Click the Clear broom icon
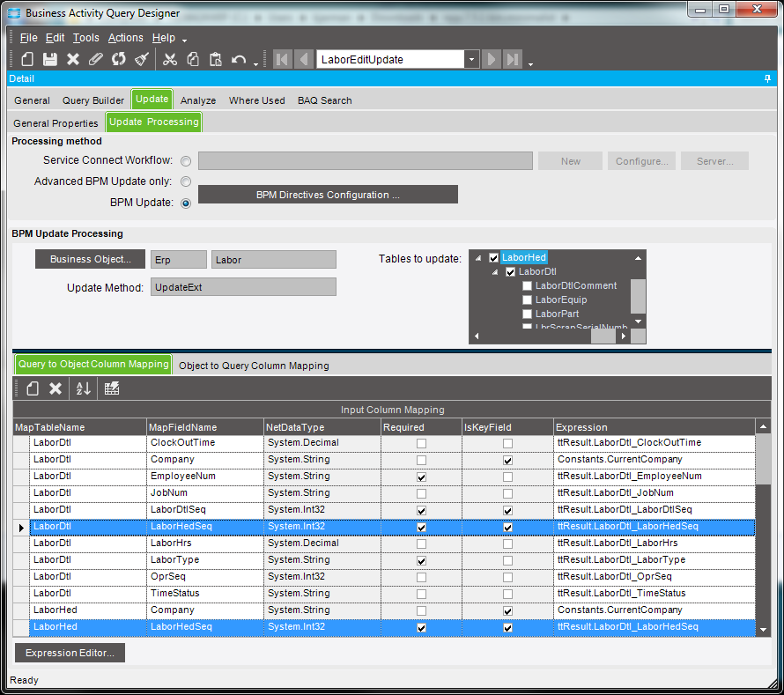This screenshot has height=695, width=784. coord(142,60)
